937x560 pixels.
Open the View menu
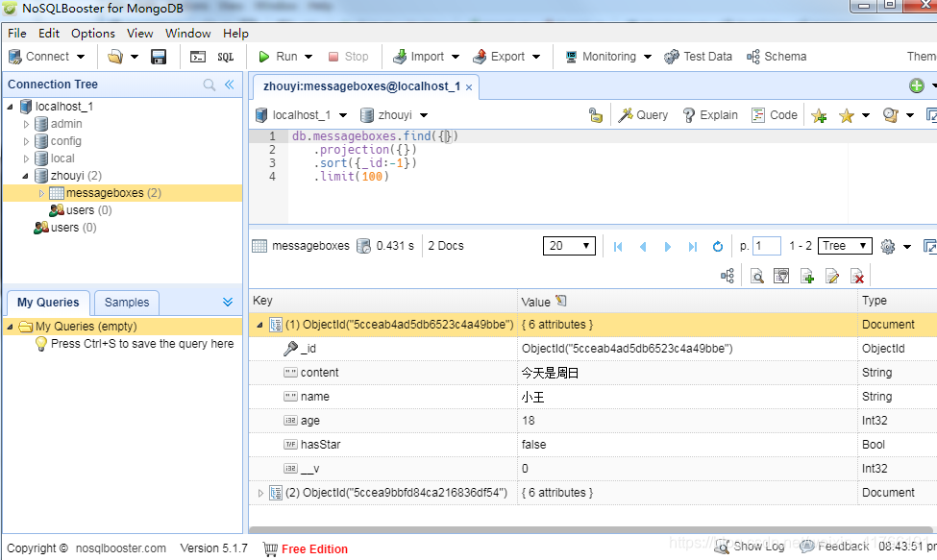[x=140, y=34]
